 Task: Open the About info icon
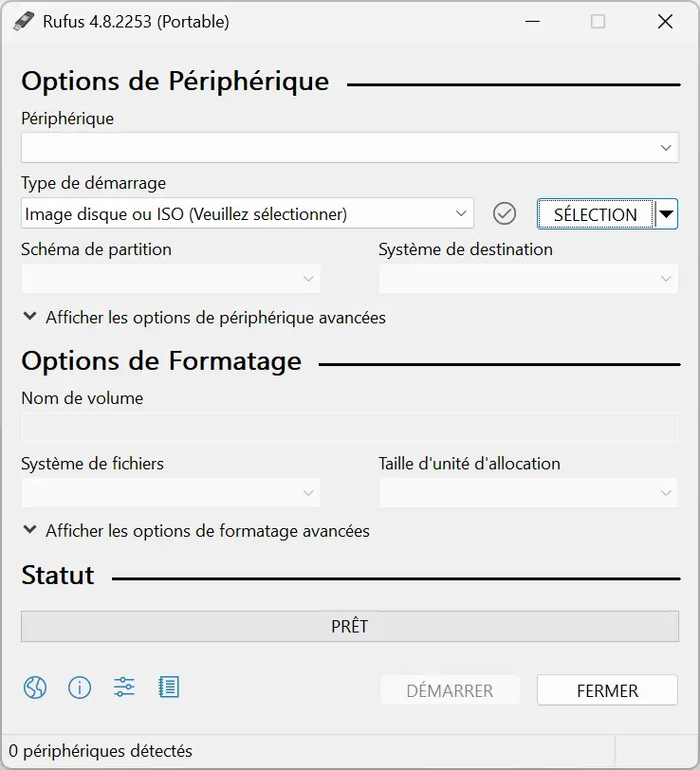coord(79,687)
